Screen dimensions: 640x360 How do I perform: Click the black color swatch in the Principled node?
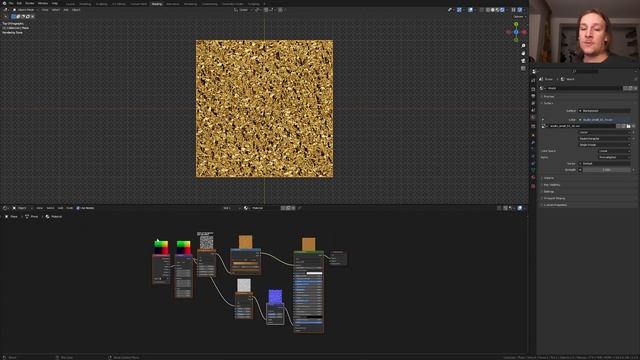pyautogui.click(x=314, y=317)
